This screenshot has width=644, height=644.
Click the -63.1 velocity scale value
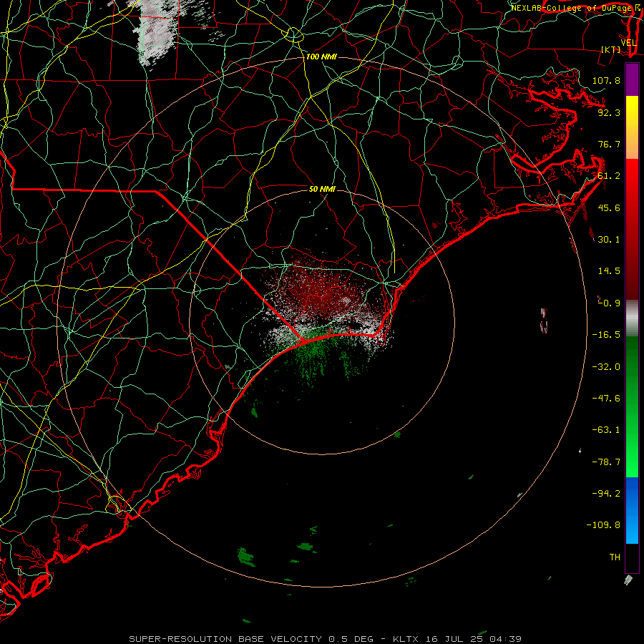(x=606, y=430)
